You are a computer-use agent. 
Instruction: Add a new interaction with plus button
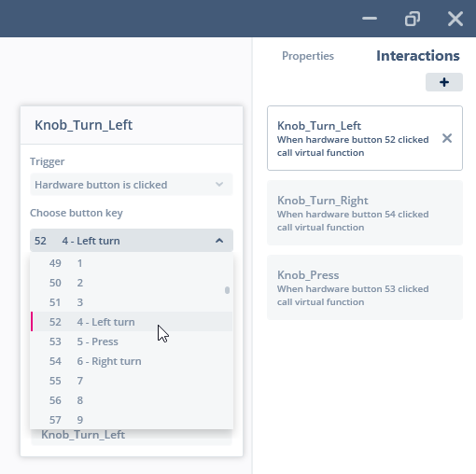[x=444, y=82]
